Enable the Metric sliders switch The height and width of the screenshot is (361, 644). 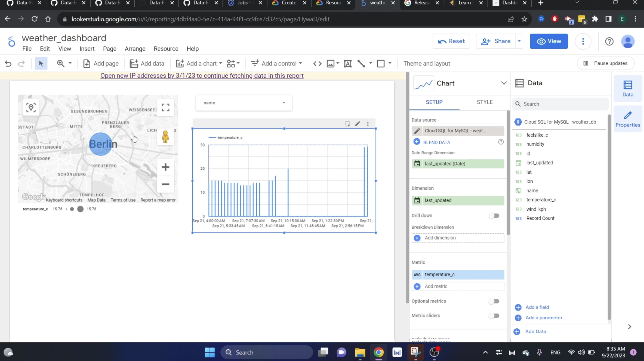coord(494,316)
